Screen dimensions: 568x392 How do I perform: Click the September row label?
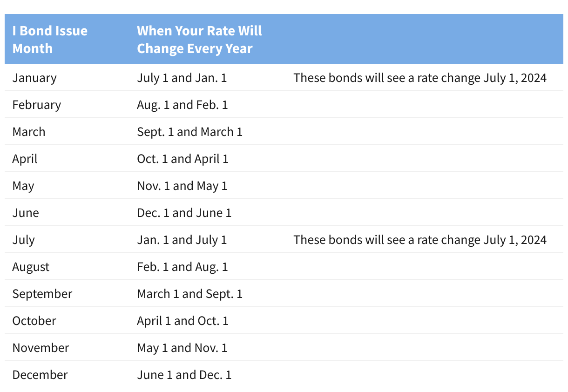click(x=42, y=294)
